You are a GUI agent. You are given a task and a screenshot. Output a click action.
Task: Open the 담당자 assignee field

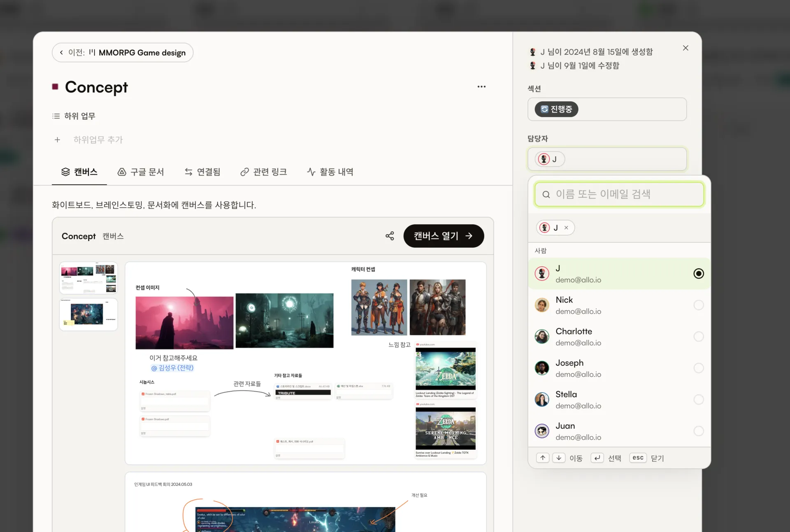click(607, 159)
